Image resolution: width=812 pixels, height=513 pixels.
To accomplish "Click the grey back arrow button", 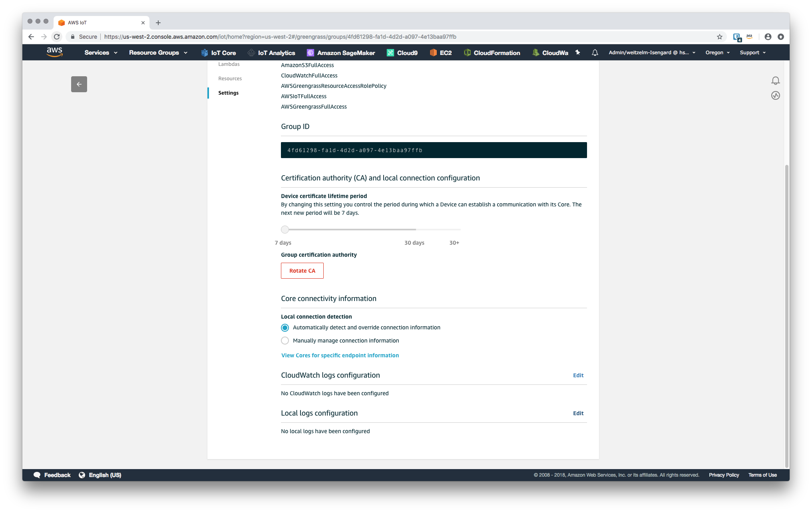I will click(79, 84).
